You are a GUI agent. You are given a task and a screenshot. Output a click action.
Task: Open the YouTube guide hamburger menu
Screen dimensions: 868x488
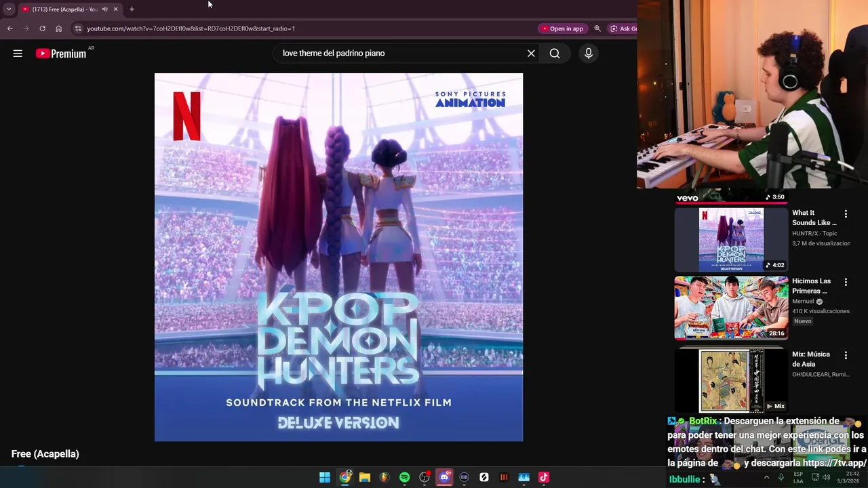(x=18, y=54)
